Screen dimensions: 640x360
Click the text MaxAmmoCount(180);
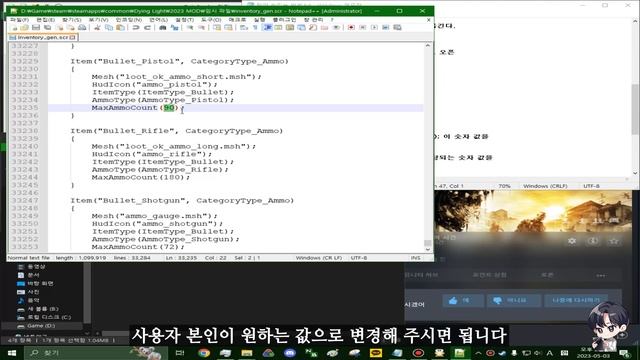141,178
